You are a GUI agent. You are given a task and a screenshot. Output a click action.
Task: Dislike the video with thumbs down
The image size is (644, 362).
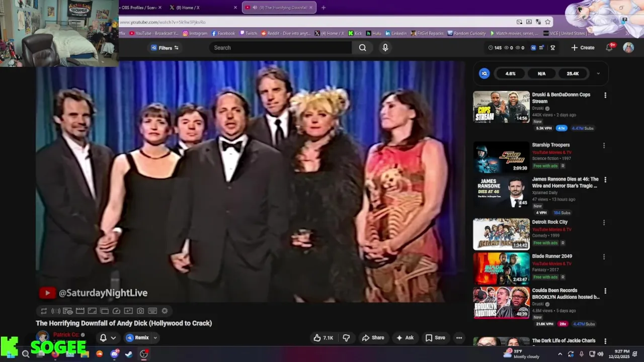[x=346, y=338]
